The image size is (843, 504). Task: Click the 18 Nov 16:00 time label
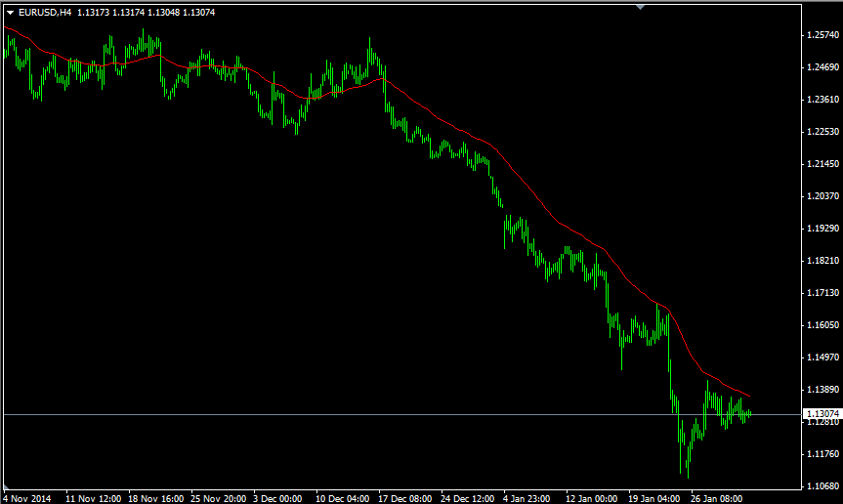pyautogui.click(x=156, y=498)
